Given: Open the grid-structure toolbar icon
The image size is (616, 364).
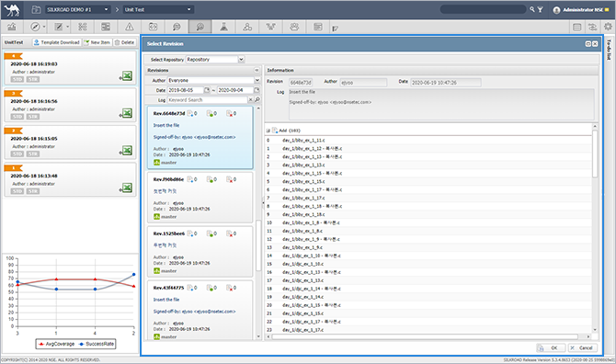Looking at the screenshot, I should click(x=83, y=27).
